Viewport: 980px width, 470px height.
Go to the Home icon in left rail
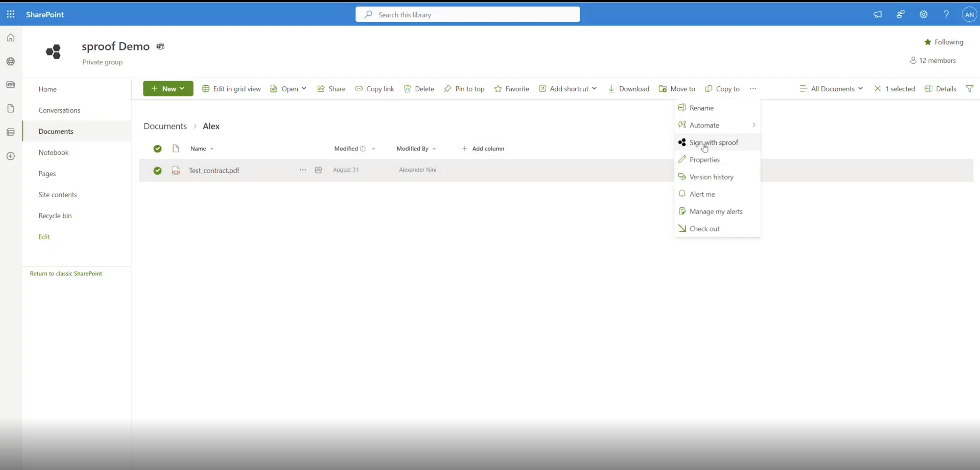click(x=11, y=38)
